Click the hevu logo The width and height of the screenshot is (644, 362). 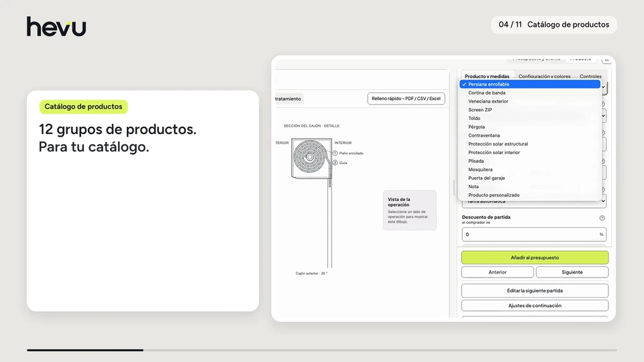tap(56, 26)
